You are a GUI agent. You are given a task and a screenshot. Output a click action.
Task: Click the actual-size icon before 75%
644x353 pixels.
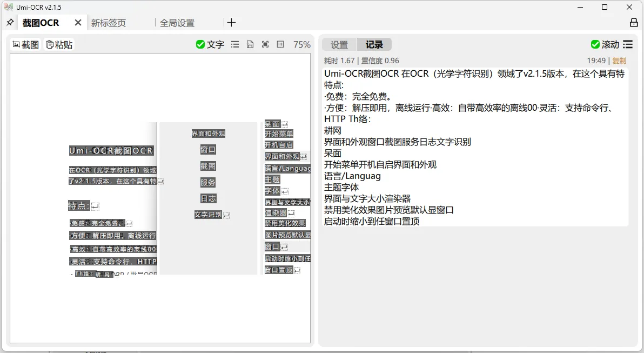280,44
